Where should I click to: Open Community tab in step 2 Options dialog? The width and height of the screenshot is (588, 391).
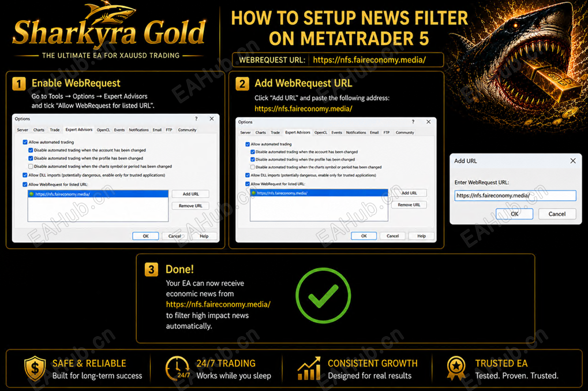(x=405, y=132)
